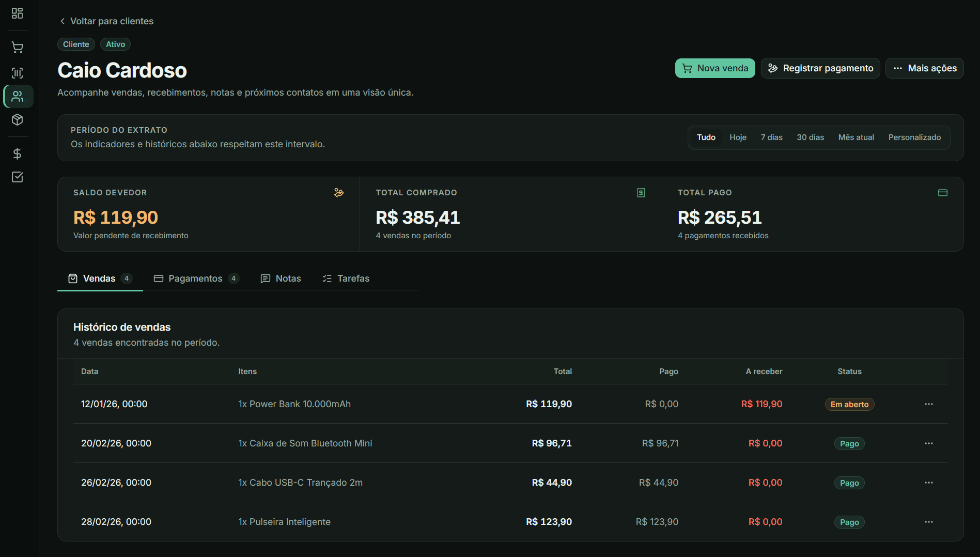
Task: Click the R$ 119,90 saldo devedor value
Action: [116, 218]
